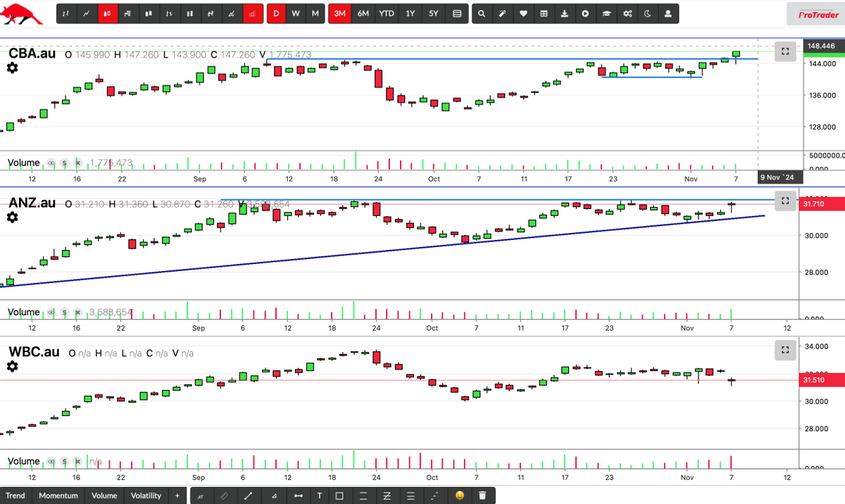
Task: Open CBA.au Volume indicator S settings
Action: 63,163
